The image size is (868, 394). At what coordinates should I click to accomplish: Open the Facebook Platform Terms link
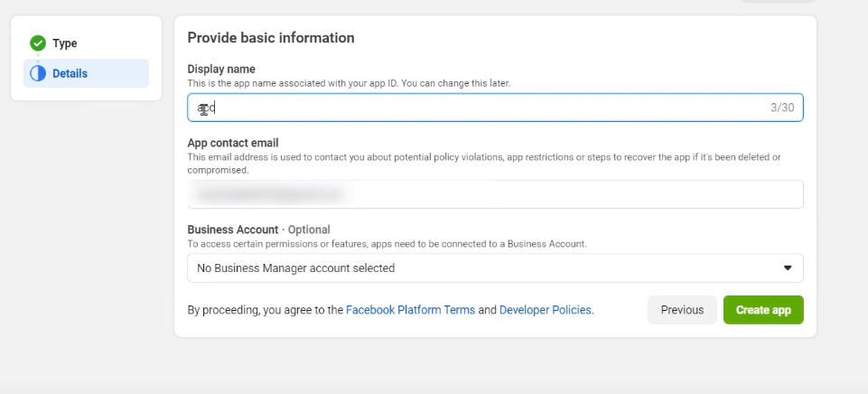click(x=410, y=310)
